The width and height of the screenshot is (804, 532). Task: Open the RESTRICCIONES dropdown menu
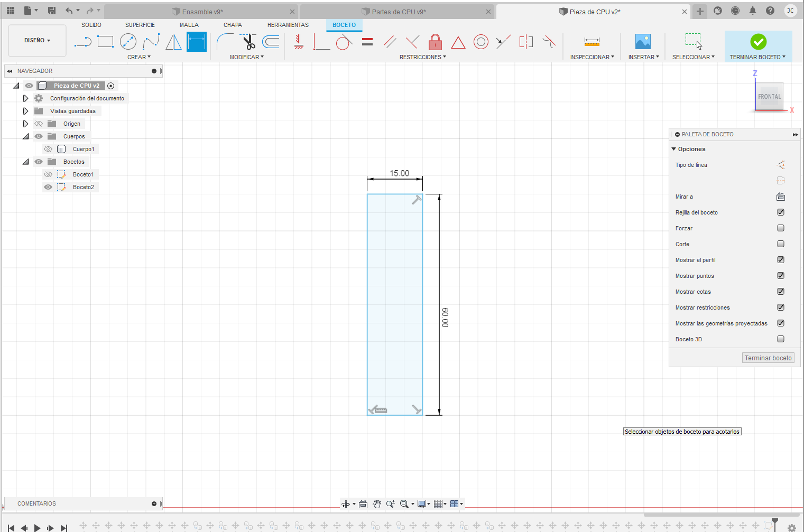pos(423,57)
